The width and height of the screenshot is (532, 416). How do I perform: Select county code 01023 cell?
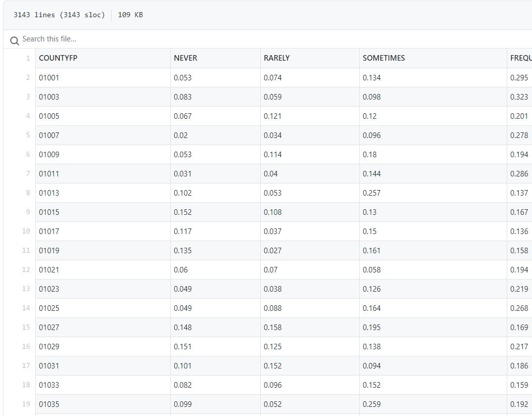tap(103, 289)
